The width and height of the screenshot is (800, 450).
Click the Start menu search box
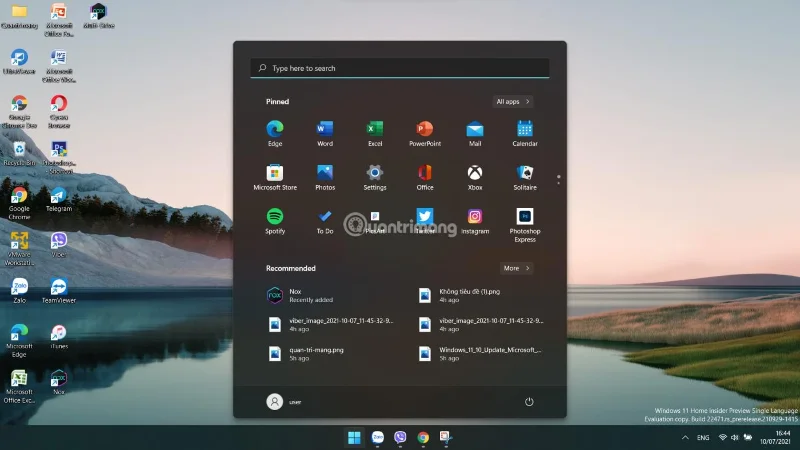[399, 68]
